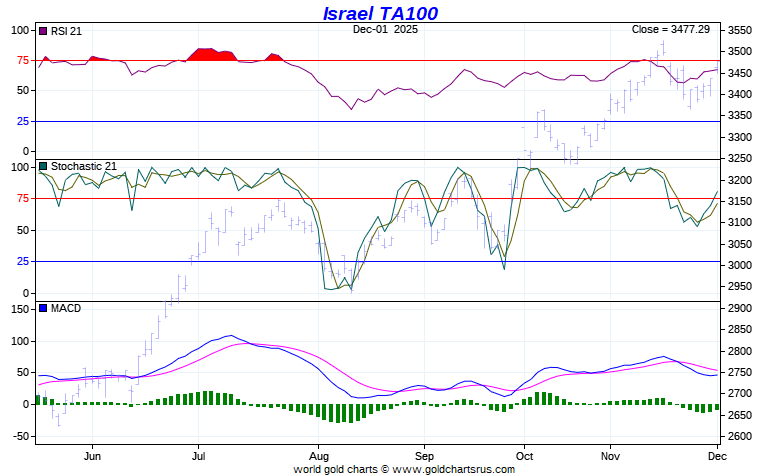Image resolution: width=760 pixels, height=475 pixels.
Task: Click the 3000 price axis label
Action: [740, 265]
